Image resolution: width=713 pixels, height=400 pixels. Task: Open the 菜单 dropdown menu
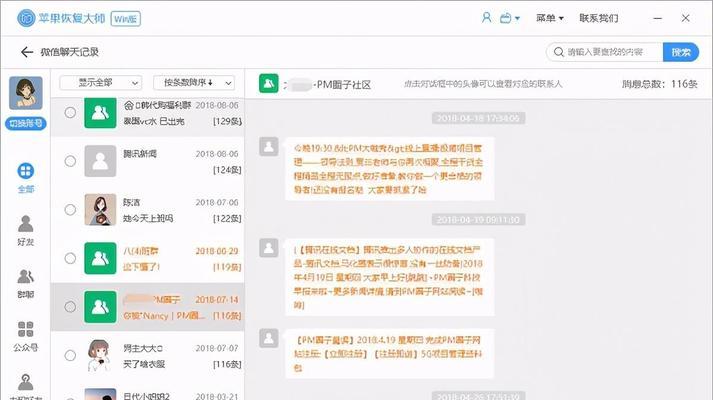point(549,18)
